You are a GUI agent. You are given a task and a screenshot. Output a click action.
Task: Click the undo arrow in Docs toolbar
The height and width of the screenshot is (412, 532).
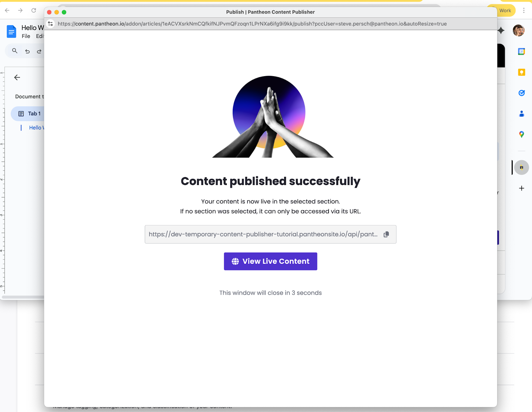click(x=28, y=51)
